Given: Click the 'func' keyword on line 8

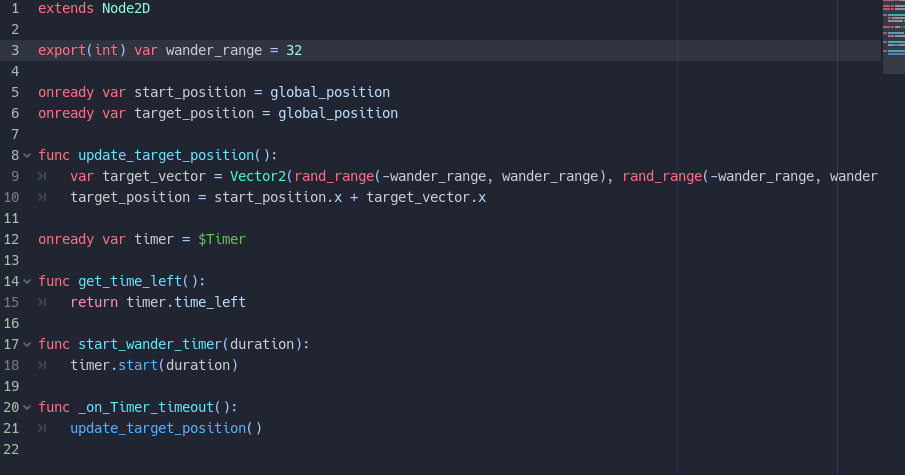Looking at the screenshot, I should click(54, 155).
